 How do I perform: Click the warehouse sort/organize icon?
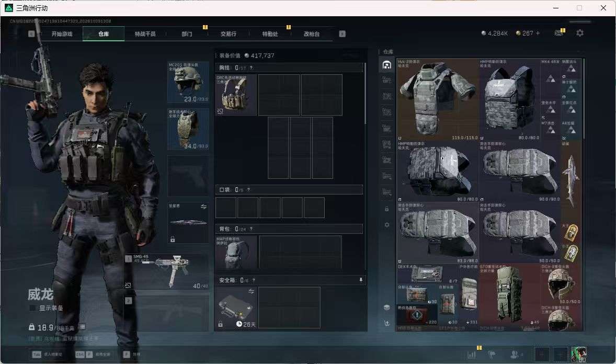[x=386, y=323]
